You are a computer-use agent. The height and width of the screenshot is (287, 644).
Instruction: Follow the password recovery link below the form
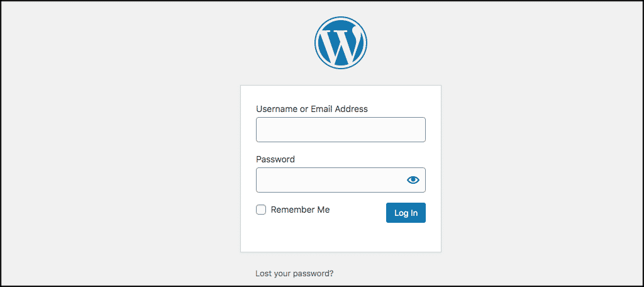(x=294, y=273)
